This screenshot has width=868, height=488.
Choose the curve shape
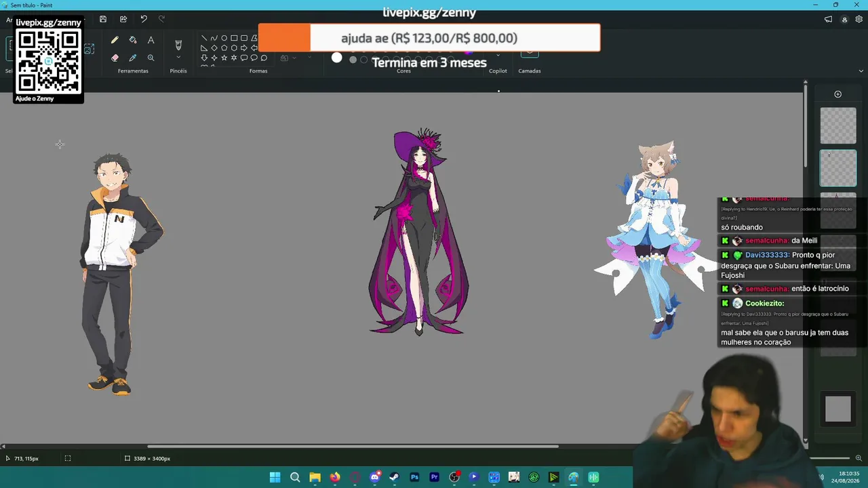coord(214,38)
